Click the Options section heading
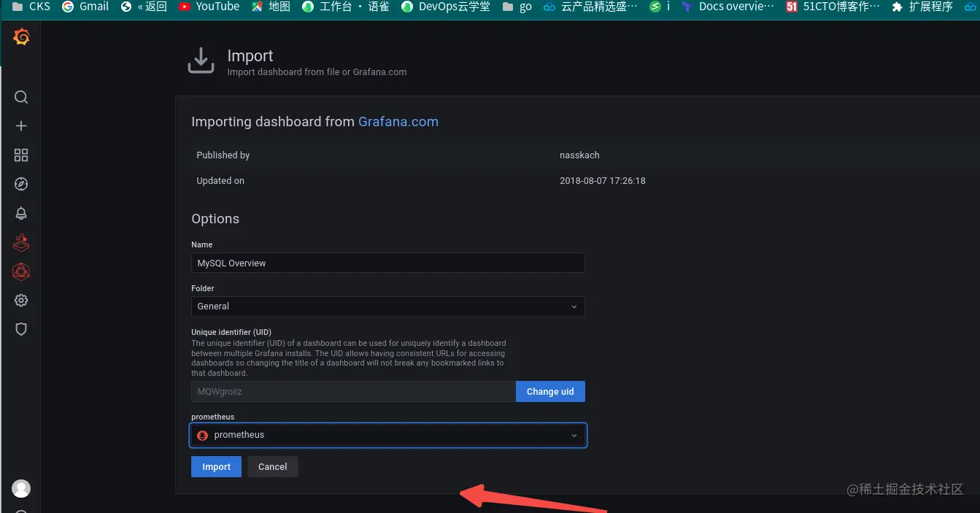The height and width of the screenshot is (513, 980). tap(215, 219)
